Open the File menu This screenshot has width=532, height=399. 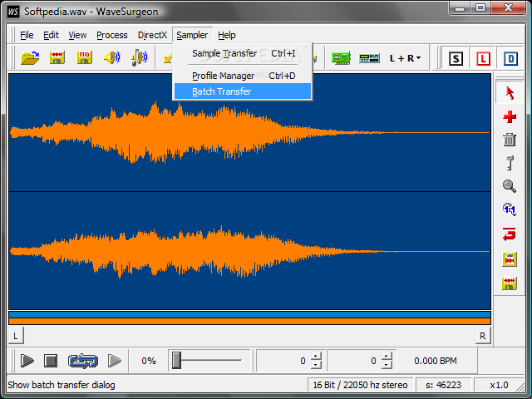[x=27, y=35]
